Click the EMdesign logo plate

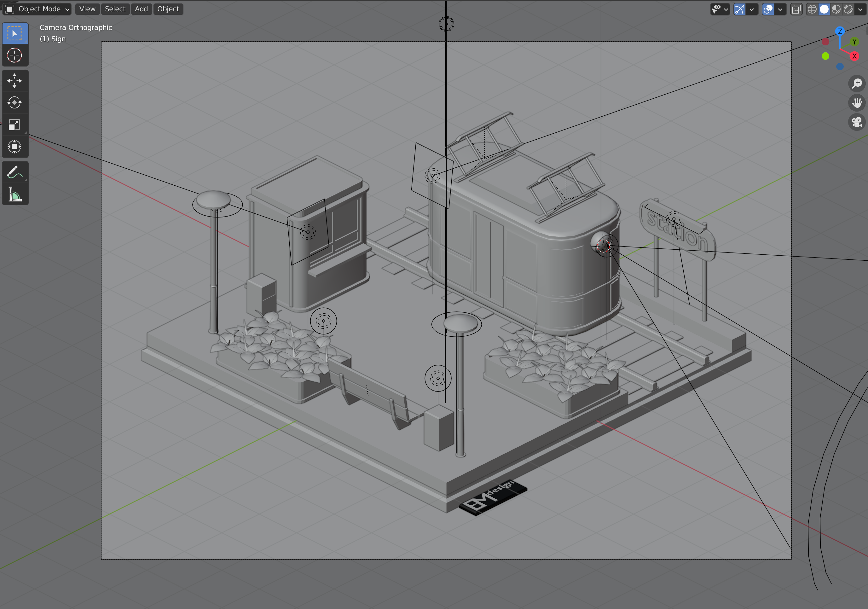click(493, 497)
